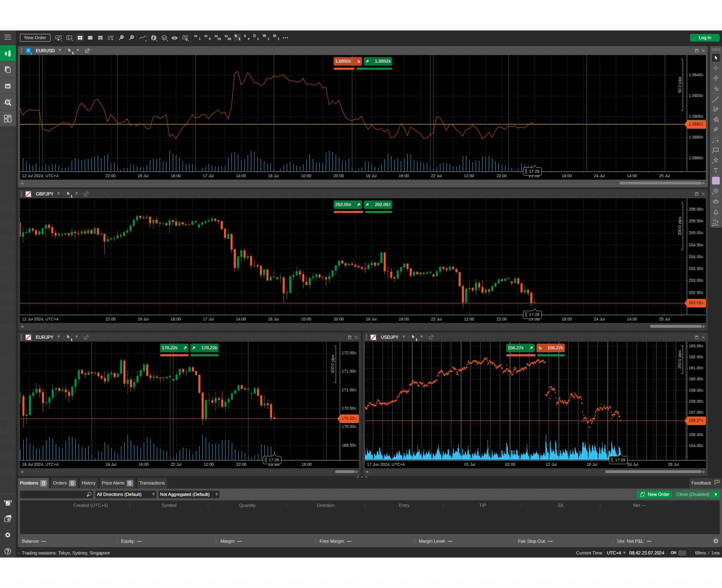
Task: Open price alert bell in drawing toolbar
Action: pyautogui.click(x=715, y=212)
